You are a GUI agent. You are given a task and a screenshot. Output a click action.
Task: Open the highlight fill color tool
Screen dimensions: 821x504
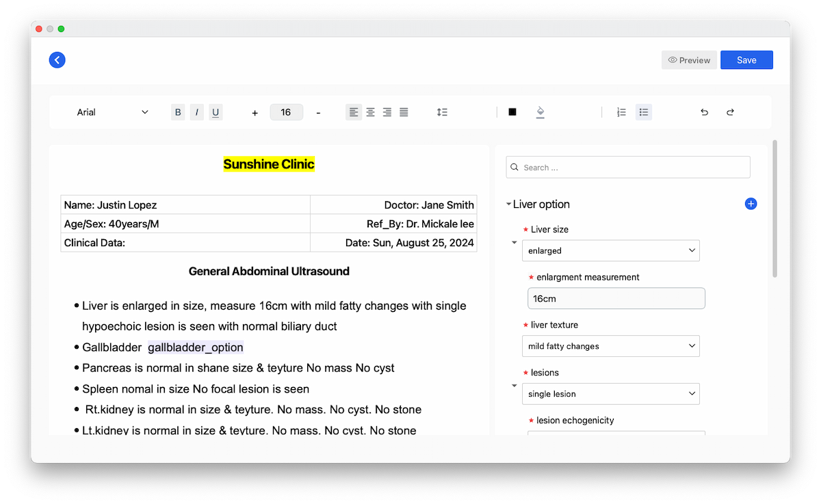tap(540, 112)
